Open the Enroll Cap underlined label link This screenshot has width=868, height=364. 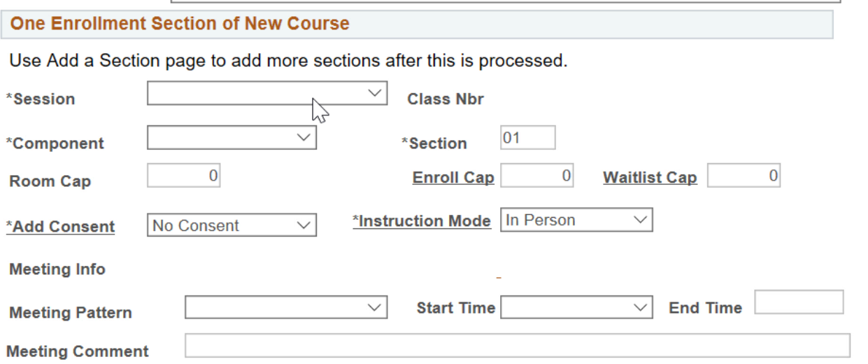point(453,178)
